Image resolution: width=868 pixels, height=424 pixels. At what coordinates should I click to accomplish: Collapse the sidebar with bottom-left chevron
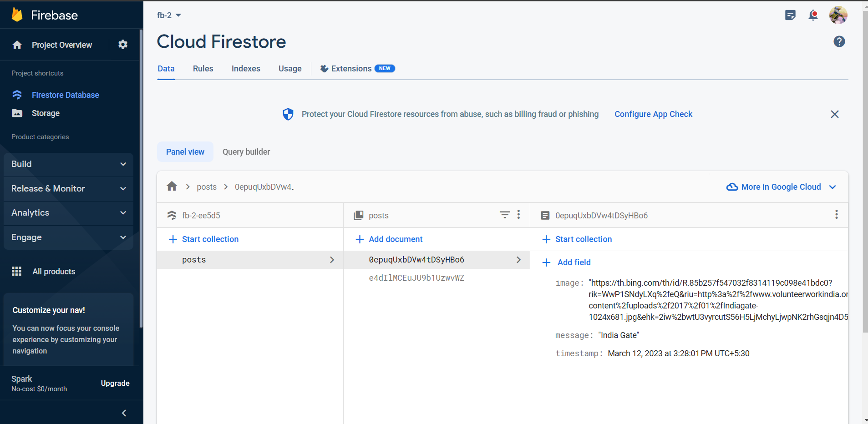click(123, 413)
